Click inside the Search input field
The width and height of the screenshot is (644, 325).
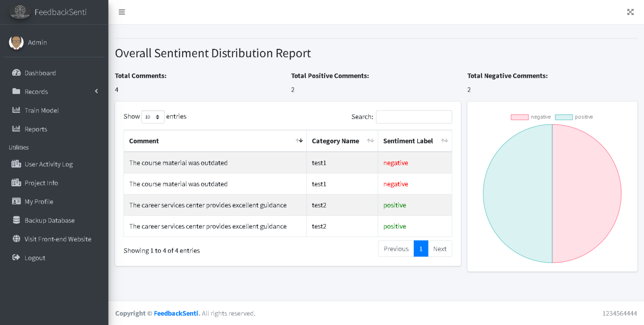tap(414, 116)
